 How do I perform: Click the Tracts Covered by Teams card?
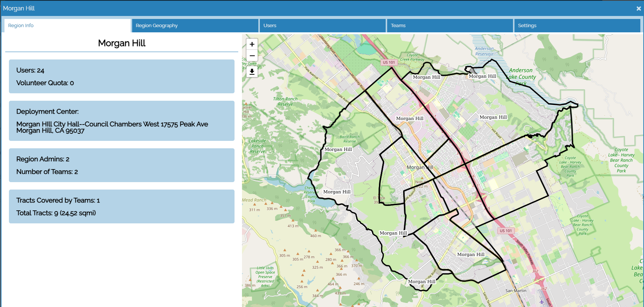click(122, 206)
